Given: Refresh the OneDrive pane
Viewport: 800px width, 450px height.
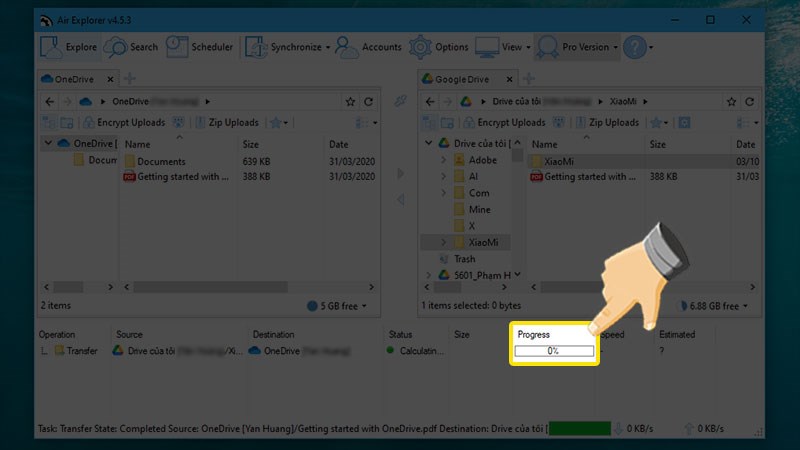Looking at the screenshot, I should point(368,102).
